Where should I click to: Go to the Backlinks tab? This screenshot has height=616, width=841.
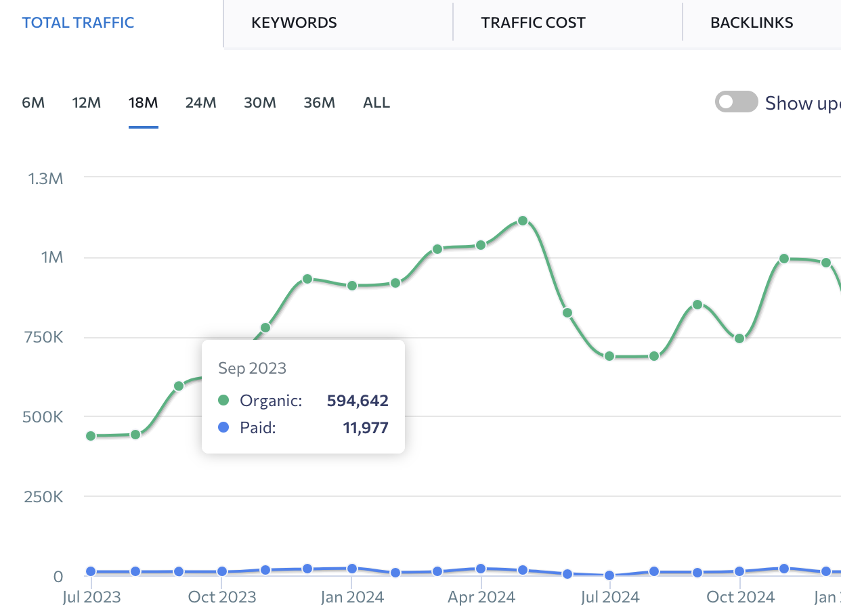[x=752, y=22]
